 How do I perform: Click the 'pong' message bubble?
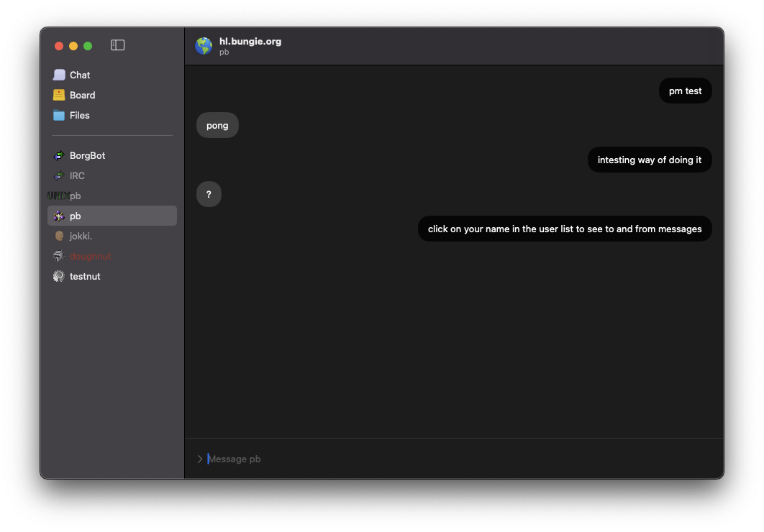tap(217, 126)
